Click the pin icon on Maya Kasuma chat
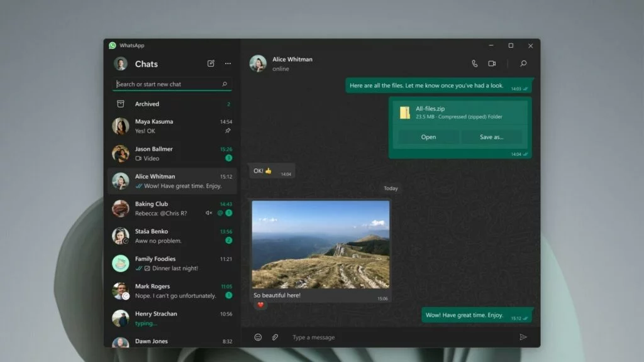The height and width of the screenshot is (362, 644). coord(228,131)
